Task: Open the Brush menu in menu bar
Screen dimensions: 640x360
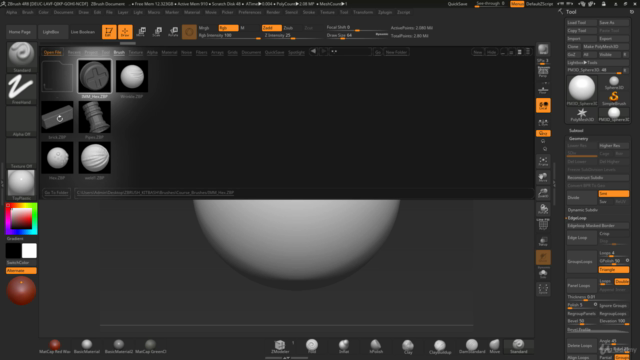Action: tap(28, 12)
